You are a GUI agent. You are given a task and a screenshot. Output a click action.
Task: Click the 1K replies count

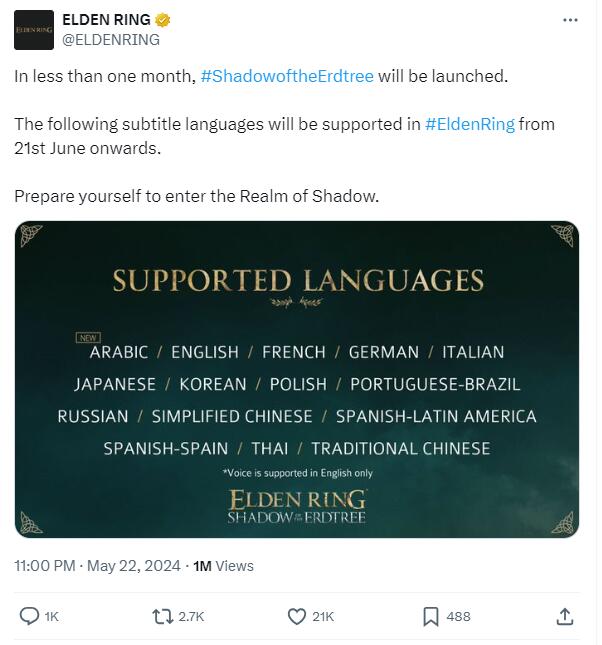click(51, 617)
